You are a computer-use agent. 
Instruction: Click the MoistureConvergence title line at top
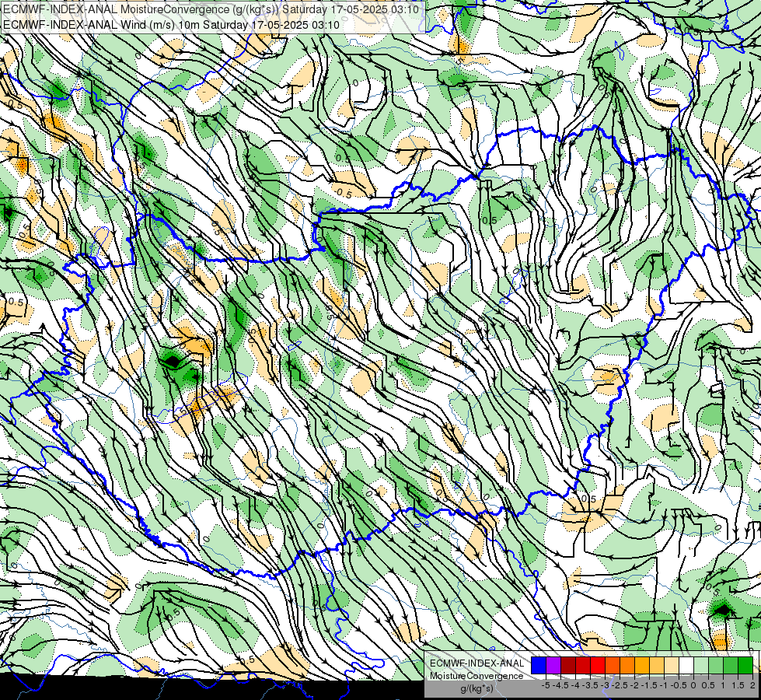point(211,9)
